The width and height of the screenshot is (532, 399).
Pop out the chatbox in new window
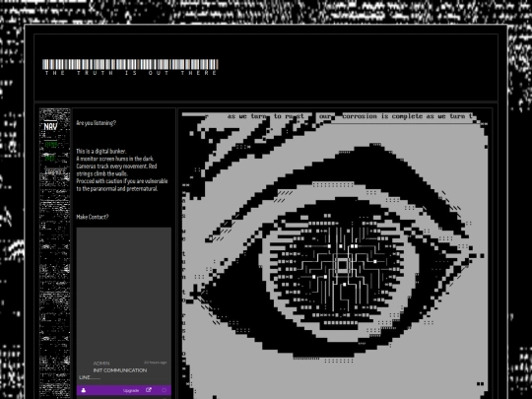pyautogui.click(x=148, y=390)
